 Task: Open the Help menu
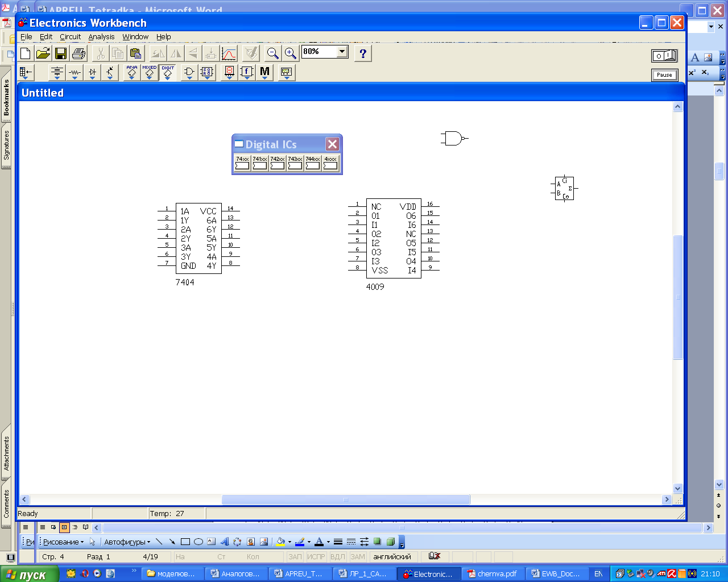coord(164,37)
